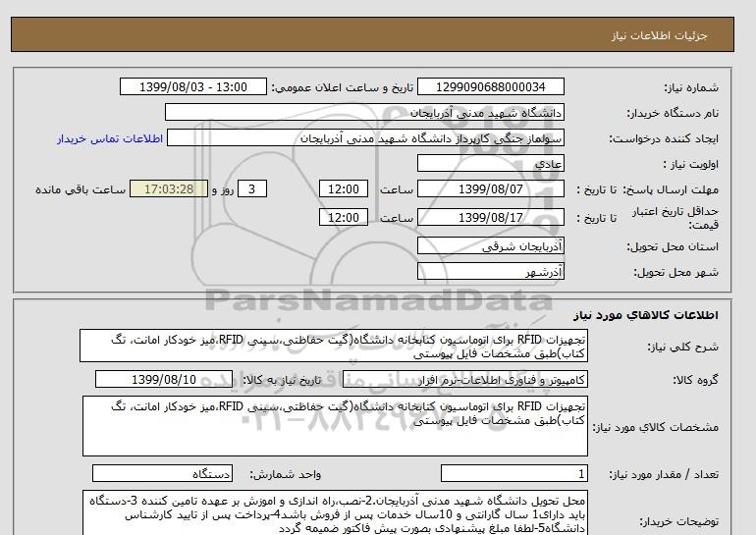Click the goods need date field 1399/08/10

point(164,379)
